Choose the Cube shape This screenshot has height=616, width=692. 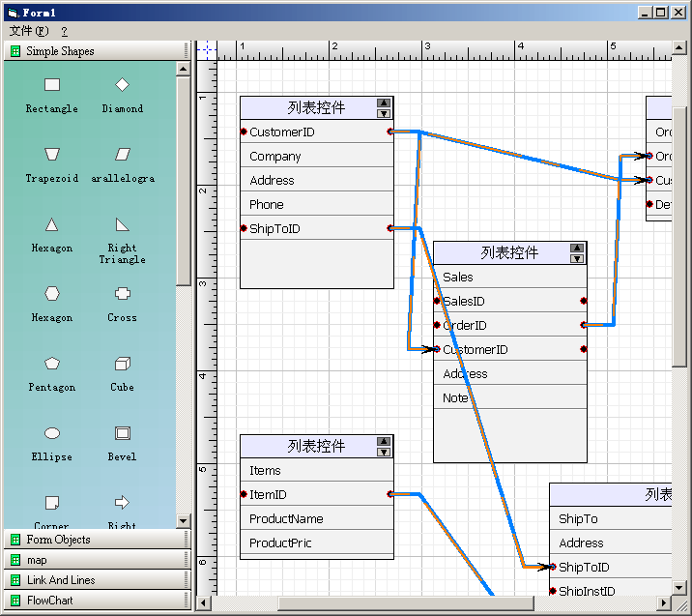click(x=122, y=364)
